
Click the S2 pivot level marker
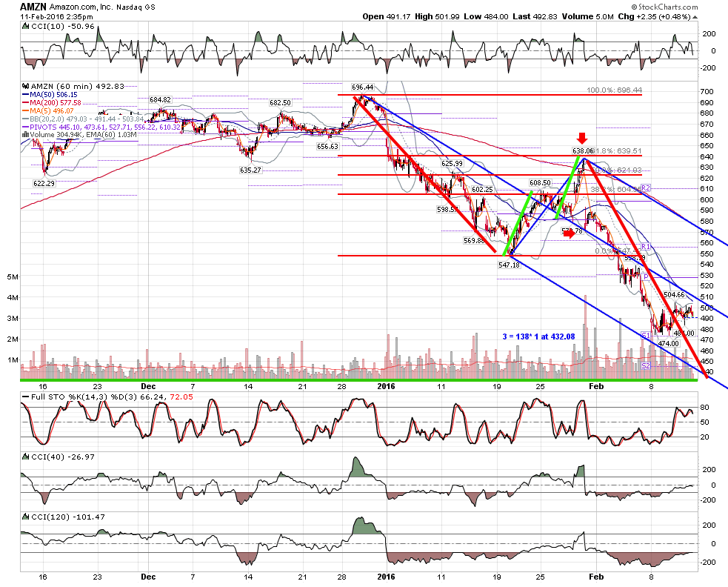[646, 366]
